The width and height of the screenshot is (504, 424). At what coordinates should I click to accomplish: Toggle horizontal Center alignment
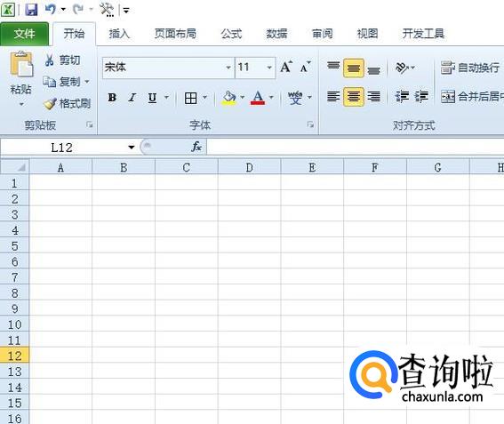tap(353, 96)
